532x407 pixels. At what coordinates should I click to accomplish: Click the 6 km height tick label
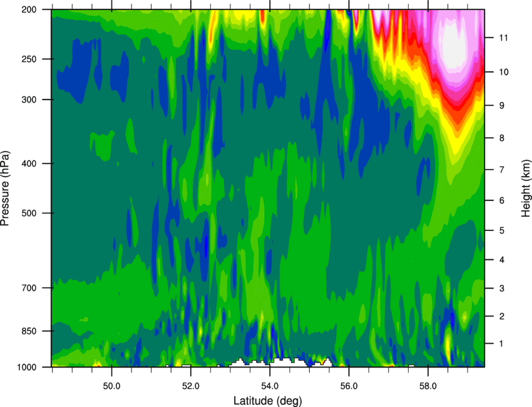click(x=502, y=200)
